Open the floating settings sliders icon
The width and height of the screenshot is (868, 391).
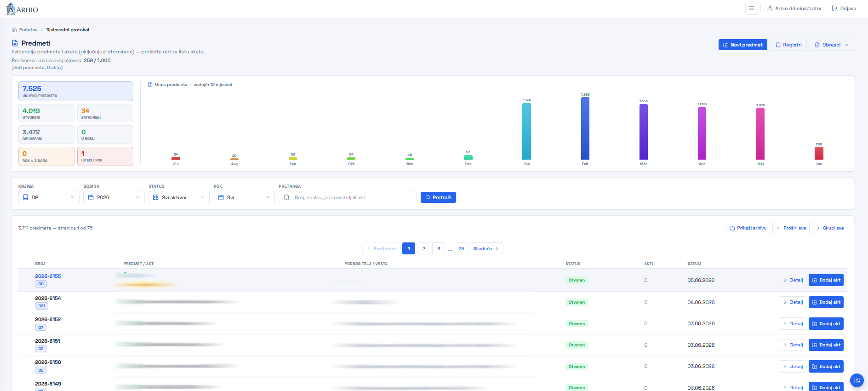click(x=857, y=380)
